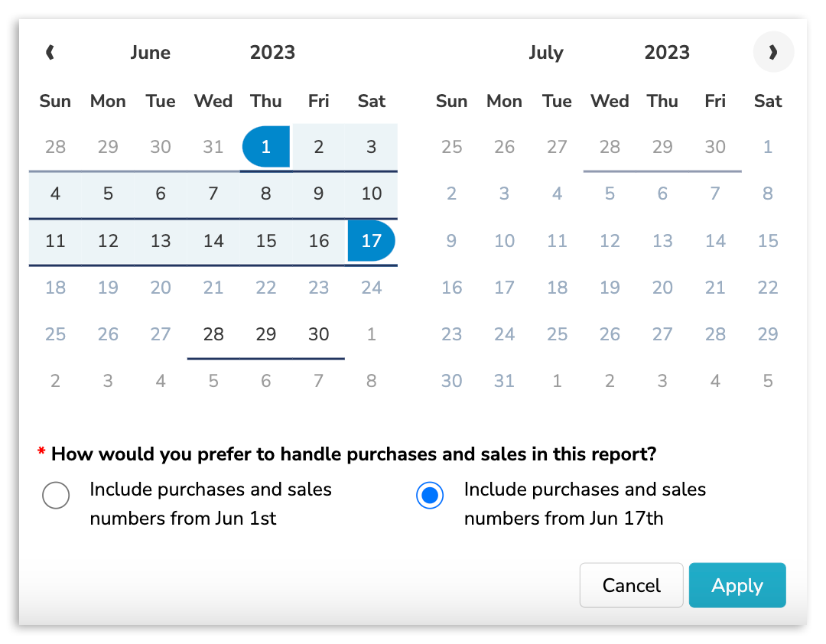The image size is (826, 644).
Task: Choose June 30 in the left calendar
Action: [x=319, y=334]
